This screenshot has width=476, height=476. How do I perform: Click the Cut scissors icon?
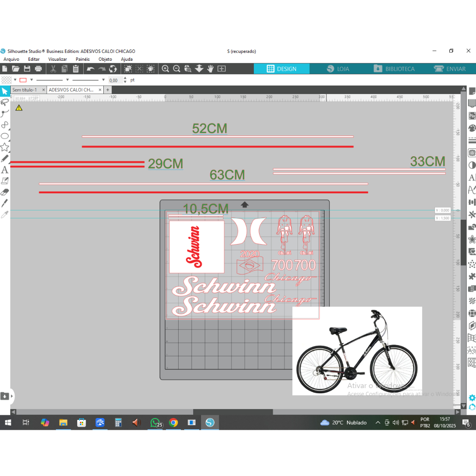(x=53, y=69)
